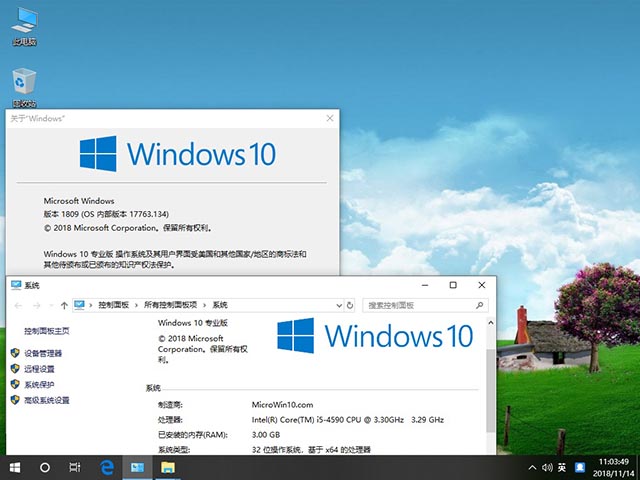Click shield icon beside 高级系统设置
This screenshot has height=480, width=640.
tap(15, 400)
